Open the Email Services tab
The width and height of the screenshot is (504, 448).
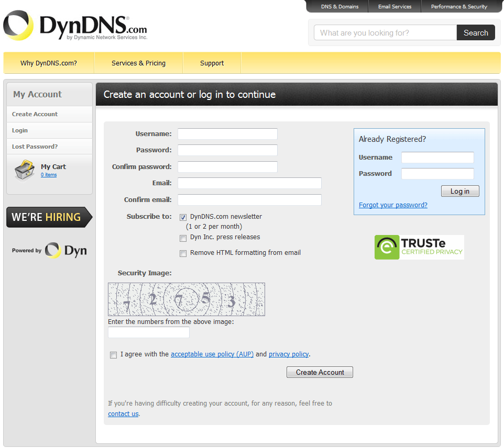(x=395, y=7)
